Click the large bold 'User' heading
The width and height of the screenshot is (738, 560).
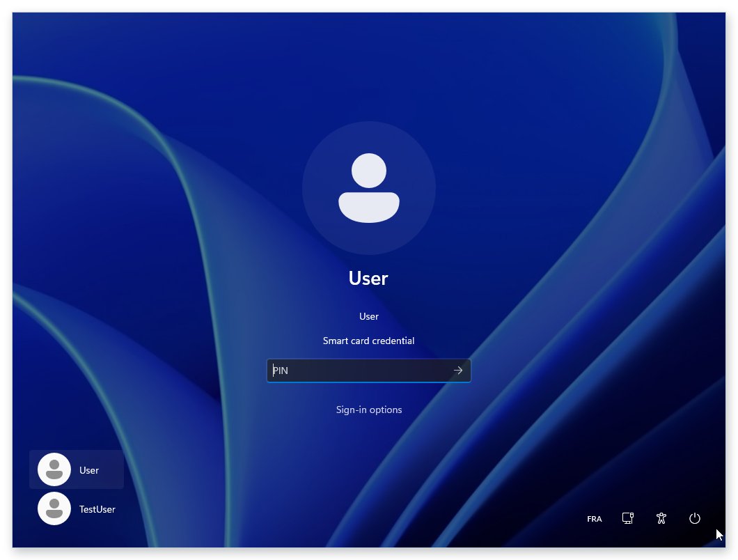pos(368,279)
